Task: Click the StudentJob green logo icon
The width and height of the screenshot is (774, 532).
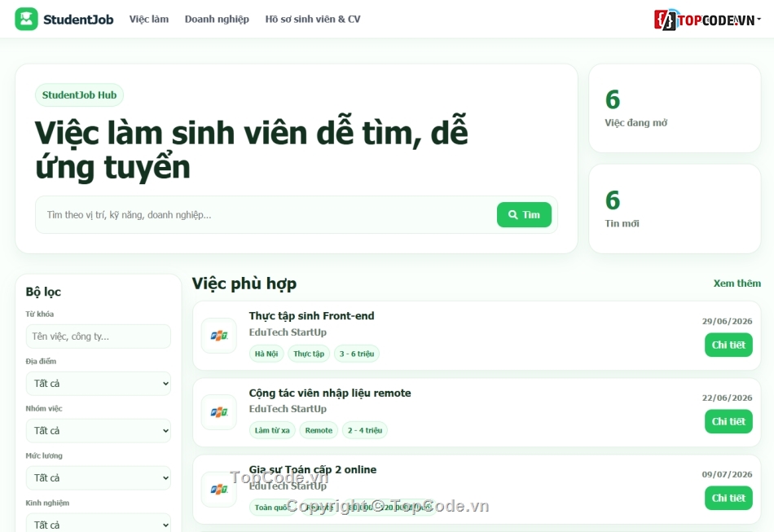Action: pyautogui.click(x=26, y=20)
